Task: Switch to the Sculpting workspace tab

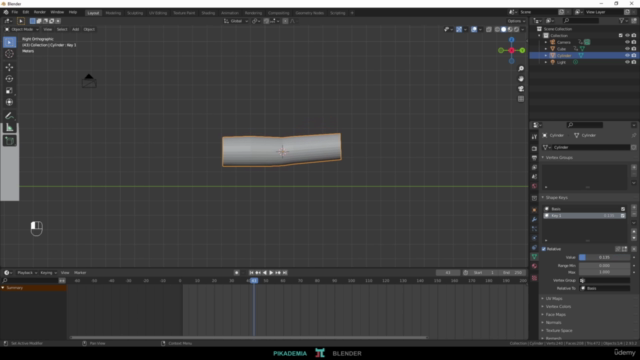Action: click(135, 13)
